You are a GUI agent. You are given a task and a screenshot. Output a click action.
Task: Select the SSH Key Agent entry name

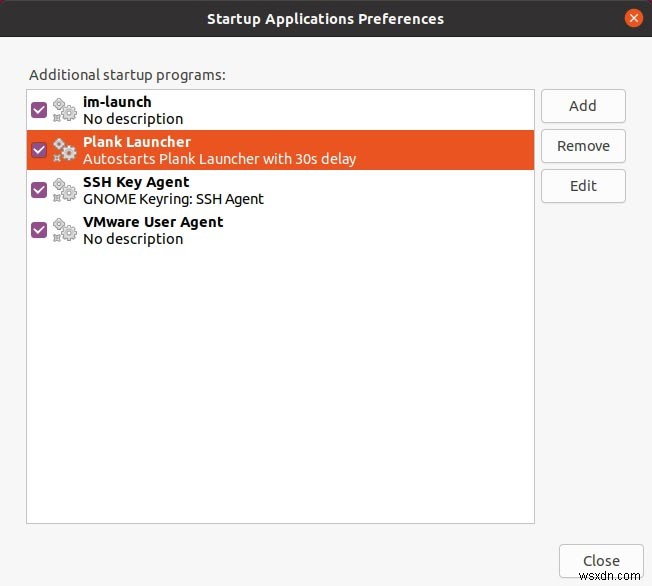click(x=136, y=182)
